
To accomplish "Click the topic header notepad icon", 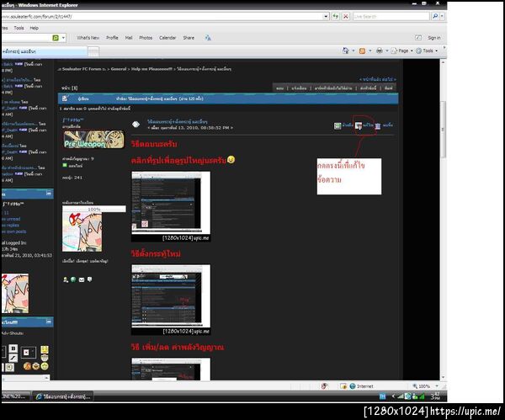I will (x=65, y=98).
